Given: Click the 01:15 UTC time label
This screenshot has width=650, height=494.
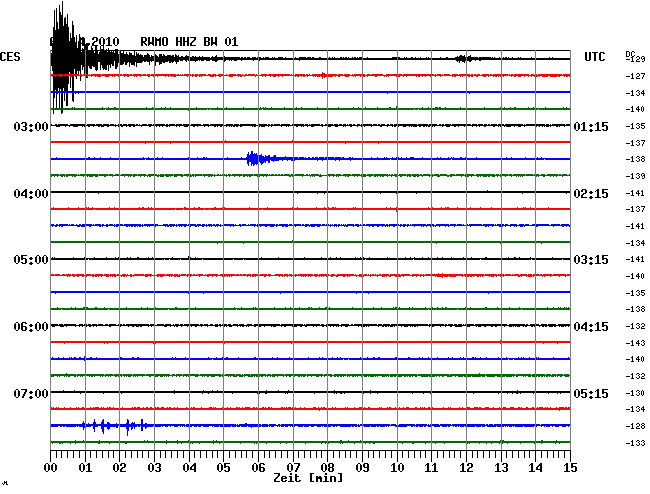Looking at the screenshot, I should (591, 126).
